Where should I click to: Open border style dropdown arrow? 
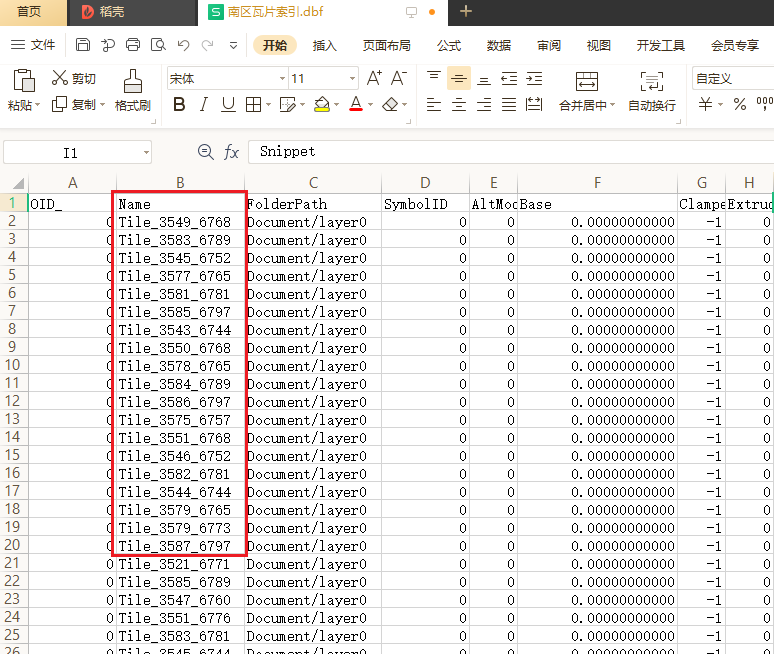pos(269,105)
